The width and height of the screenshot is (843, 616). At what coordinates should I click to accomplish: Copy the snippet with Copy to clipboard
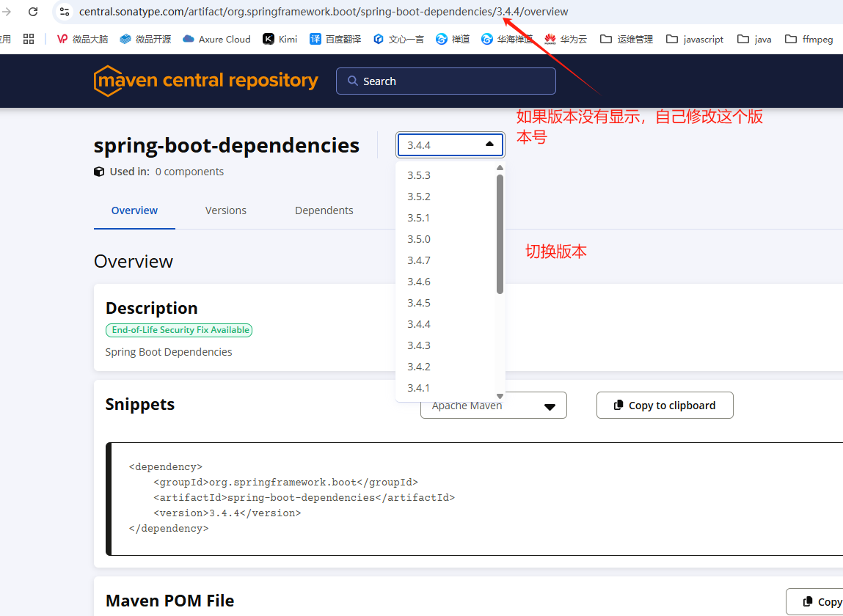[665, 406]
